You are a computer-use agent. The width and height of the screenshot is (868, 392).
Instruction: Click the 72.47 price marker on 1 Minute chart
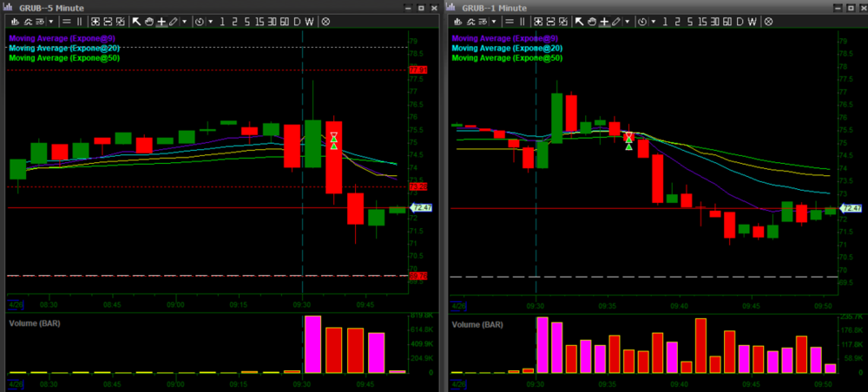coord(852,208)
